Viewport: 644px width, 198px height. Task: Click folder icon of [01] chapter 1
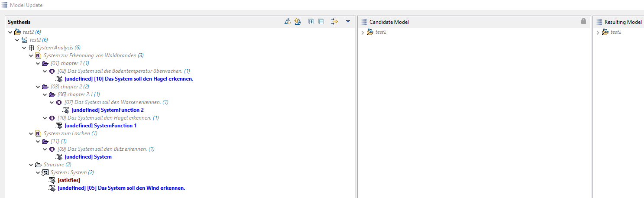45,63
